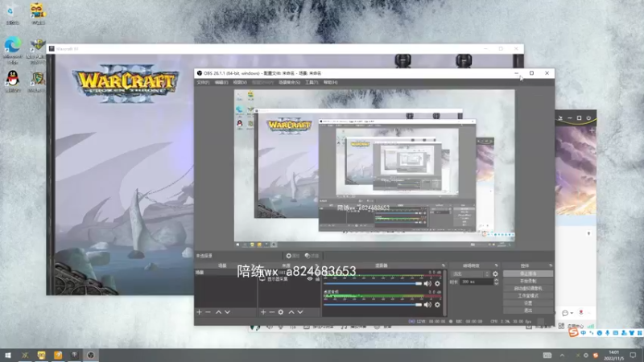The height and width of the screenshot is (362, 644).
Task: Open transition properties gear in Scene Transitions
Action: click(x=495, y=274)
